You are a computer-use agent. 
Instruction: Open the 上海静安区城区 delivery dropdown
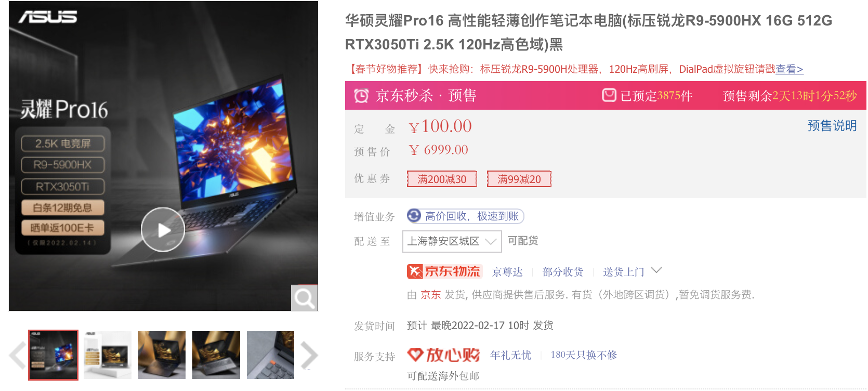[452, 241]
